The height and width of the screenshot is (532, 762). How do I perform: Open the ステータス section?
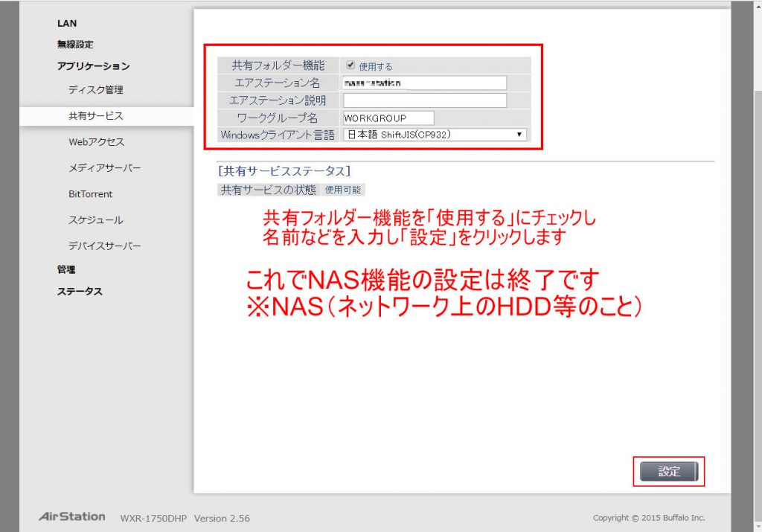pyautogui.click(x=80, y=292)
